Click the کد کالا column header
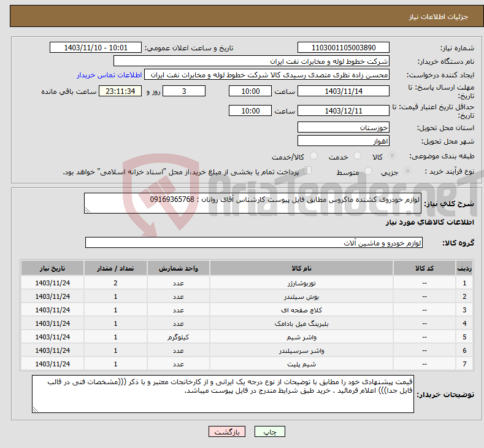 click(x=424, y=268)
